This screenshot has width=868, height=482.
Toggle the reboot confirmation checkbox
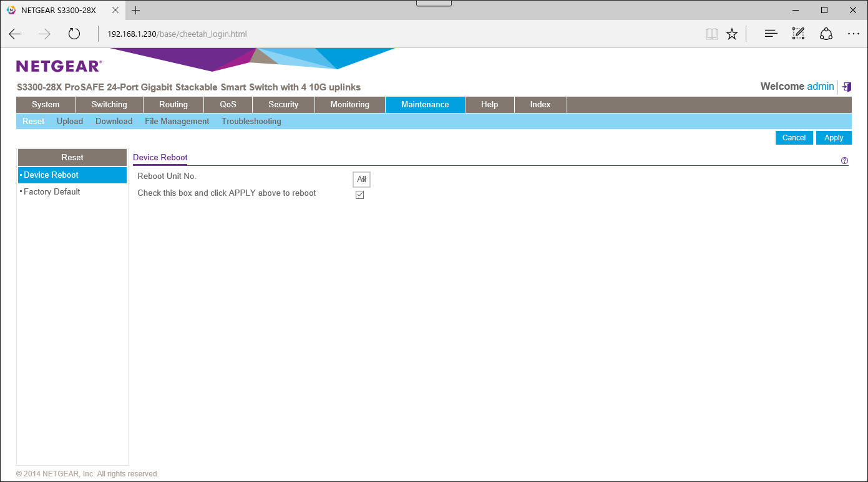359,195
